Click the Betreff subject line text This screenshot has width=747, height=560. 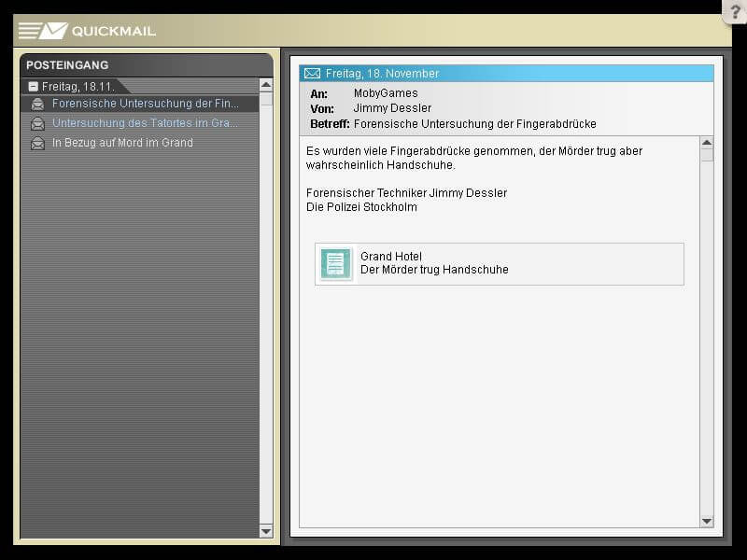click(x=475, y=124)
